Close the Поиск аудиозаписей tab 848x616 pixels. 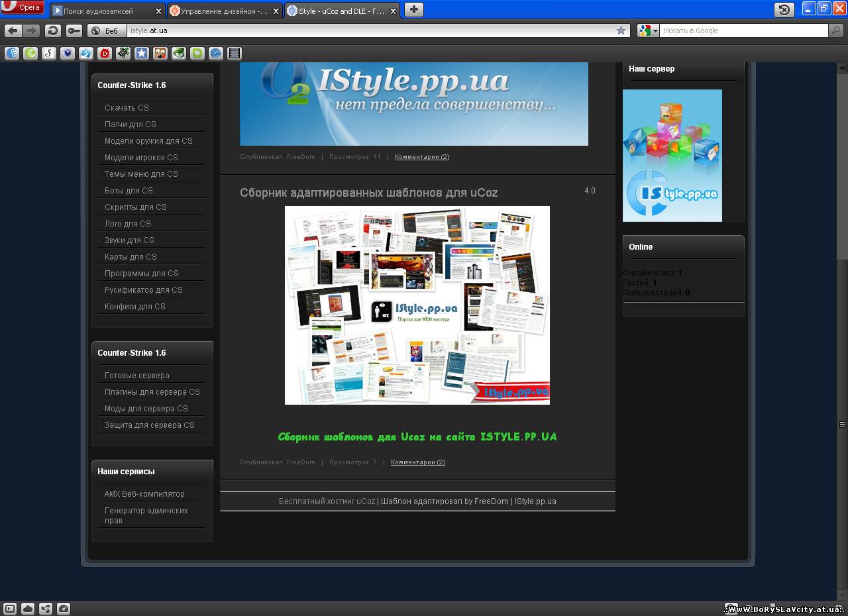(x=158, y=11)
